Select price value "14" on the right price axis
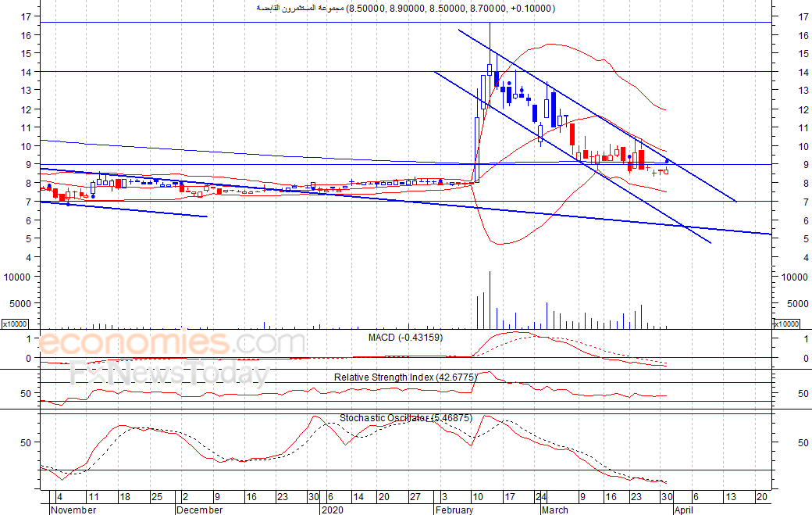Screen dimensions: 812x515 [x=803, y=72]
